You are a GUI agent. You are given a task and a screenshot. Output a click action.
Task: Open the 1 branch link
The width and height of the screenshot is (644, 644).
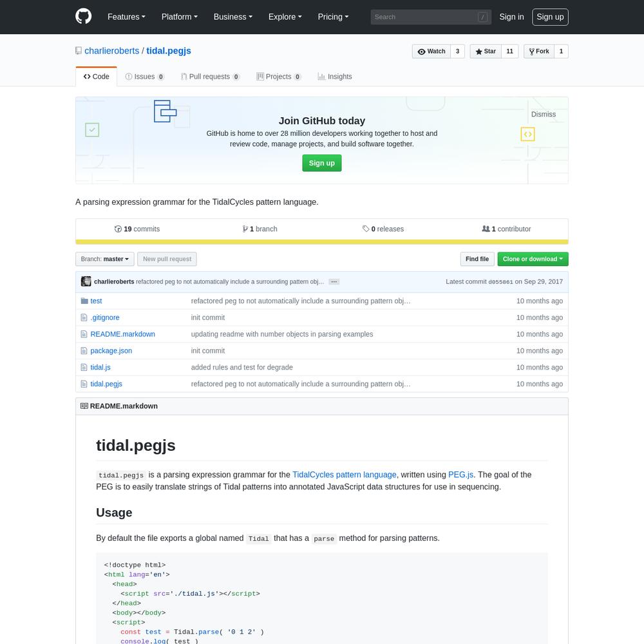point(260,229)
